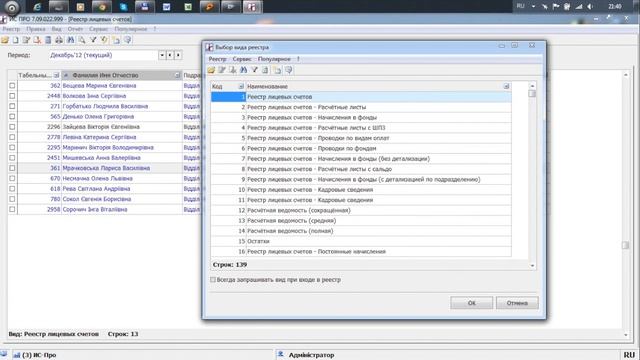Click the copy pages icon in the dialog toolbar
Screen dimensions: 640x360
277,70
